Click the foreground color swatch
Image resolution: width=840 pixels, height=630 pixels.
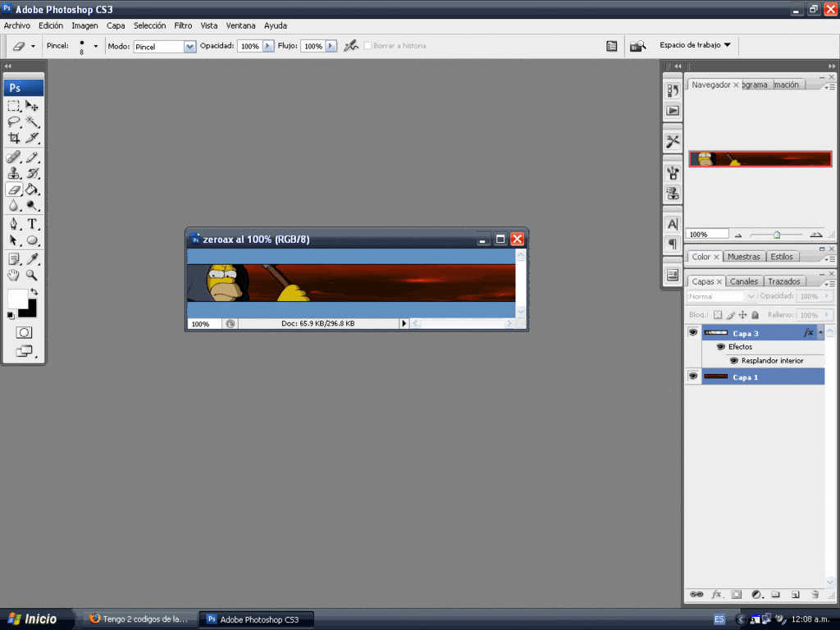click(17, 299)
